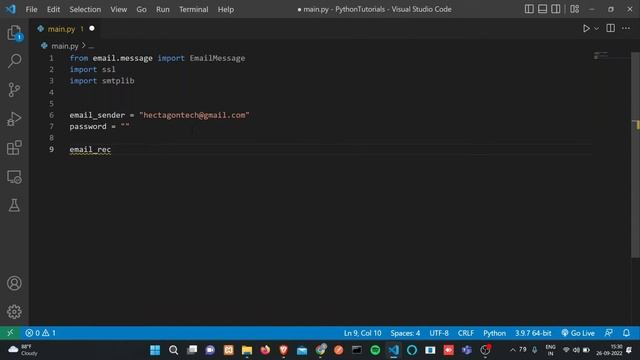Viewport: 640px width, 360px height.
Task: Open the Testing flask view
Action: tap(14, 205)
